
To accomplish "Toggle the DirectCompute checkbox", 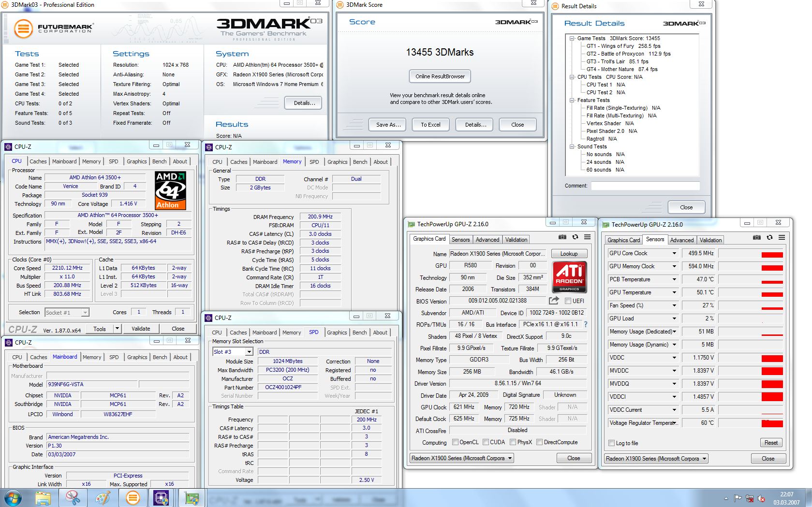I will (x=539, y=442).
